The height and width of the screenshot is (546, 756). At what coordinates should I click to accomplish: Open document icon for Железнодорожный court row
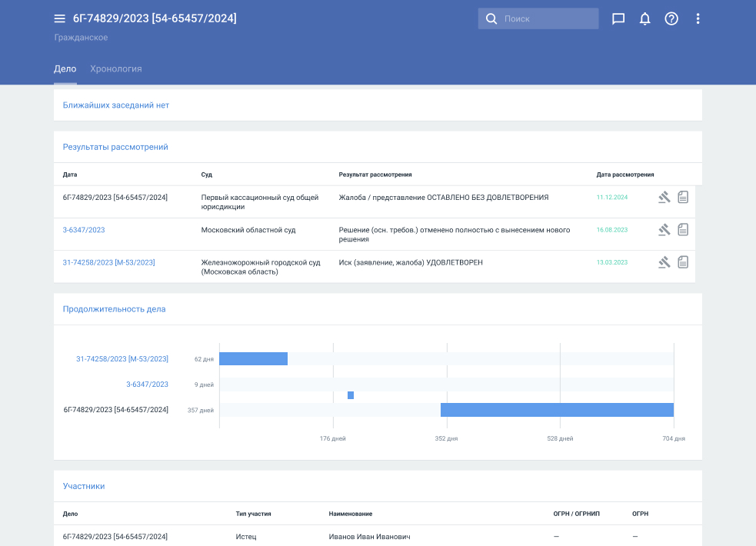pyautogui.click(x=683, y=262)
